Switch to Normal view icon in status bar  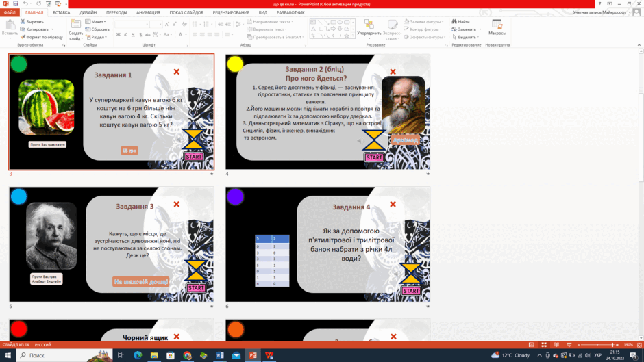click(x=531, y=345)
